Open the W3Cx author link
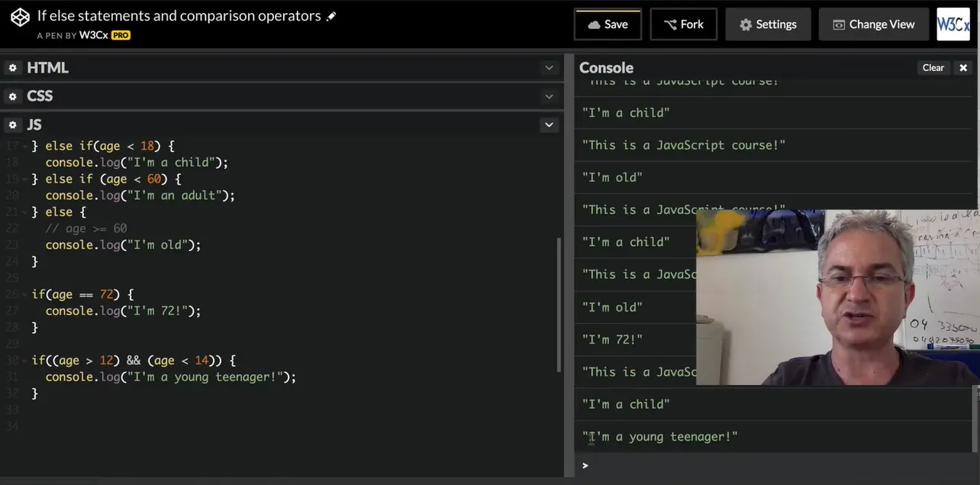The width and height of the screenshot is (980, 485). click(x=93, y=35)
